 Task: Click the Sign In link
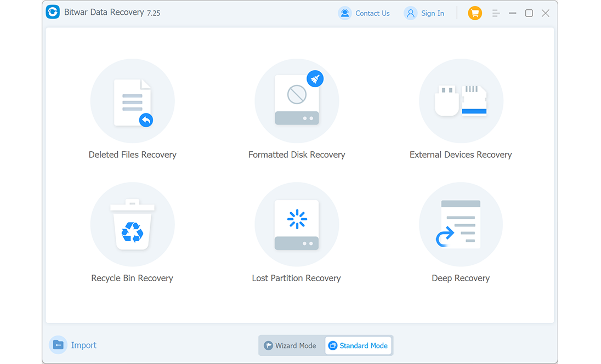(x=433, y=13)
